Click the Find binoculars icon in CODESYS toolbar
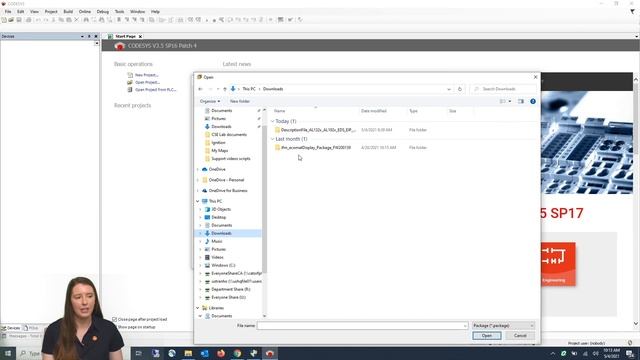Screen dimensions: 640x360 point(86,20)
